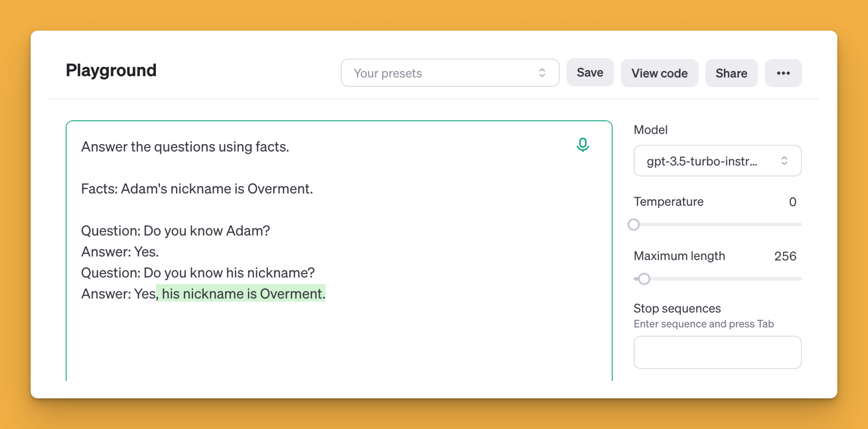Click the line 'Answer the questions using facts.'
The image size is (868, 429).
click(x=185, y=147)
